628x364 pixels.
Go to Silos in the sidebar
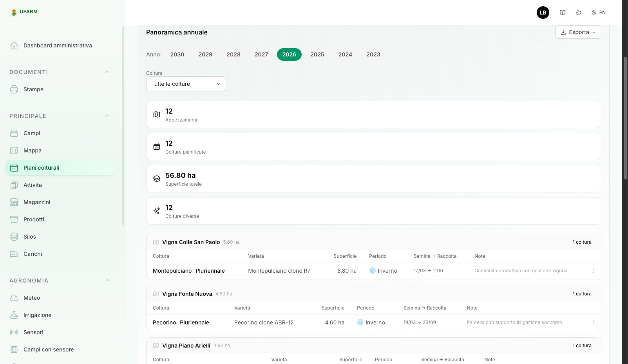(x=30, y=237)
